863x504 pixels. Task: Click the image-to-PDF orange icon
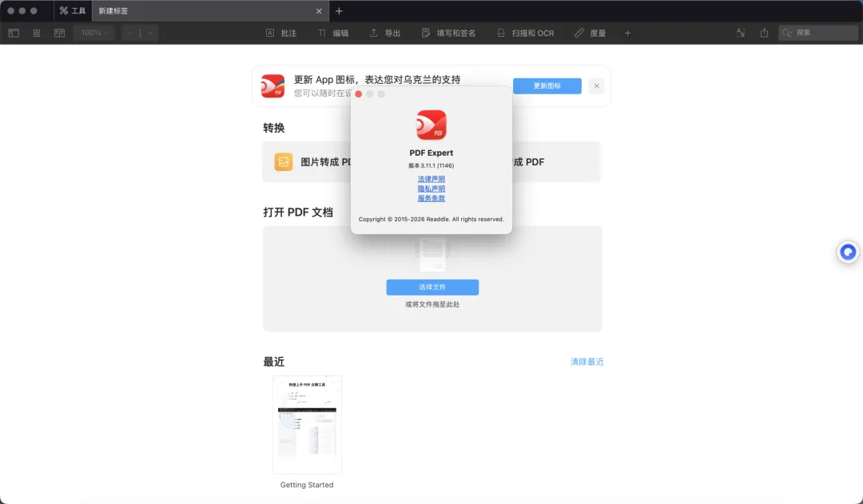pyautogui.click(x=284, y=162)
